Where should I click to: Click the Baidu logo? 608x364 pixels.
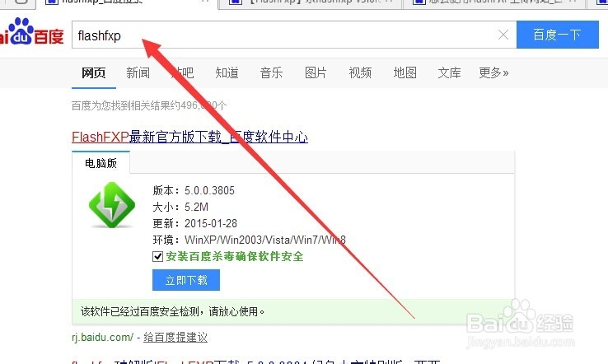pyautogui.click(x=32, y=32)
